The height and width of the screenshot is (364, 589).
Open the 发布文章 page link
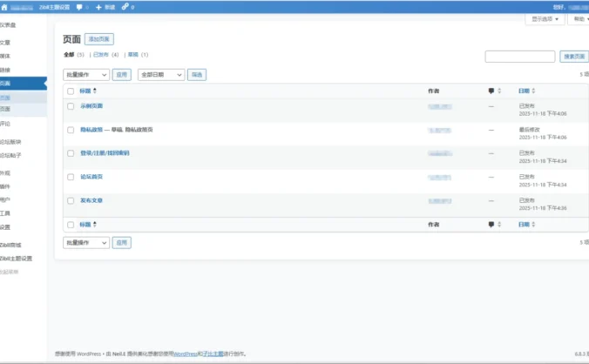pyautogui.click(x=91, y=200)
